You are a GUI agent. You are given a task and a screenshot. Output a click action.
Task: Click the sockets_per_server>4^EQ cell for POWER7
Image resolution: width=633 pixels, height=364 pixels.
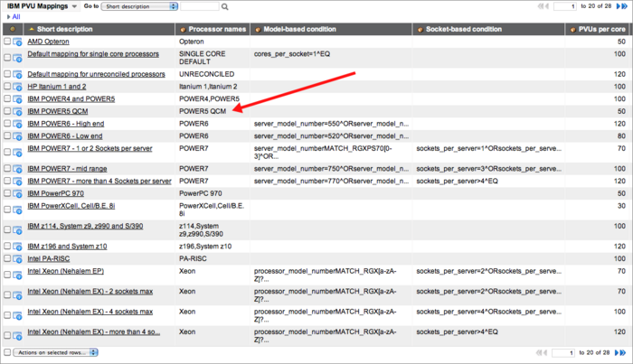click(x=457, y=181)
